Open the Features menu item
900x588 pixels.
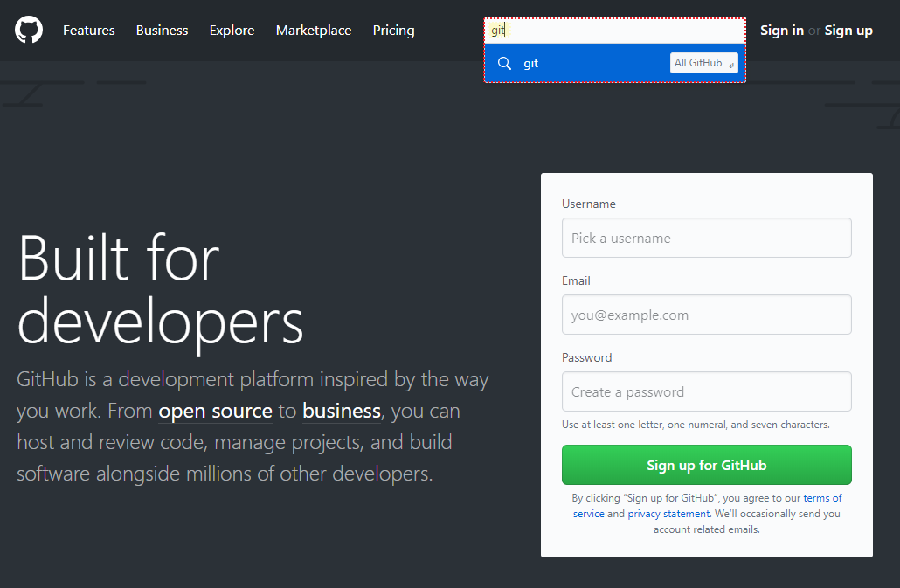click(89, 31)
